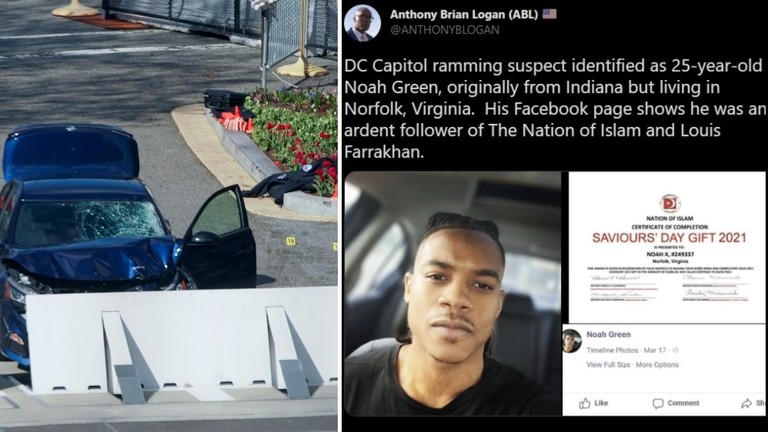The width and height of the screenshot is (768, 432).
Task: Open the Noah Green profile name link
Action: point(608,335)
